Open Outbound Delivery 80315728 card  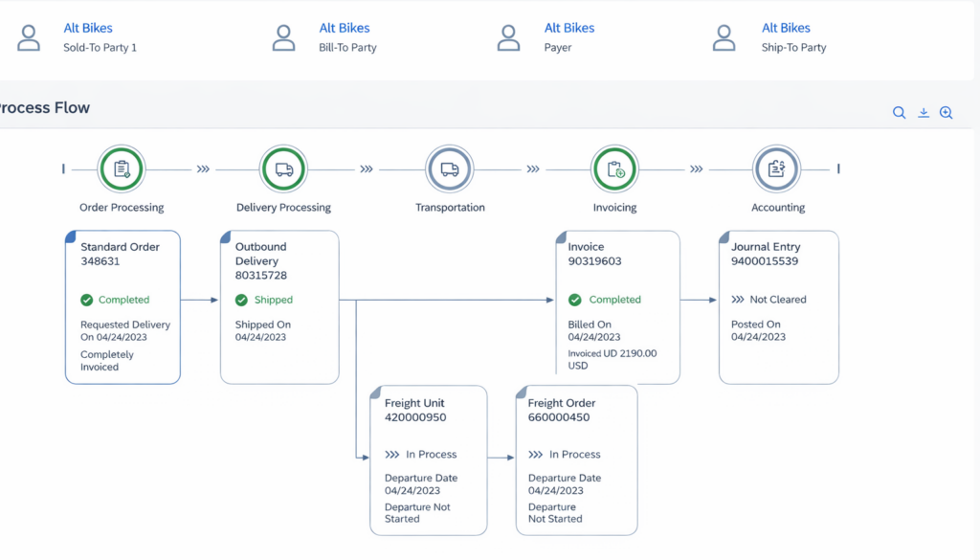279,306
